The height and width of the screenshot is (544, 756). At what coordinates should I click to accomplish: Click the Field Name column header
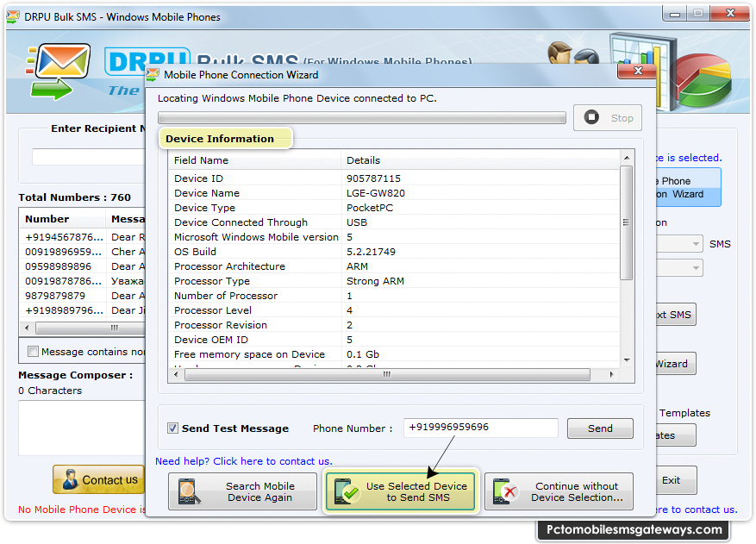pos(254,160)
